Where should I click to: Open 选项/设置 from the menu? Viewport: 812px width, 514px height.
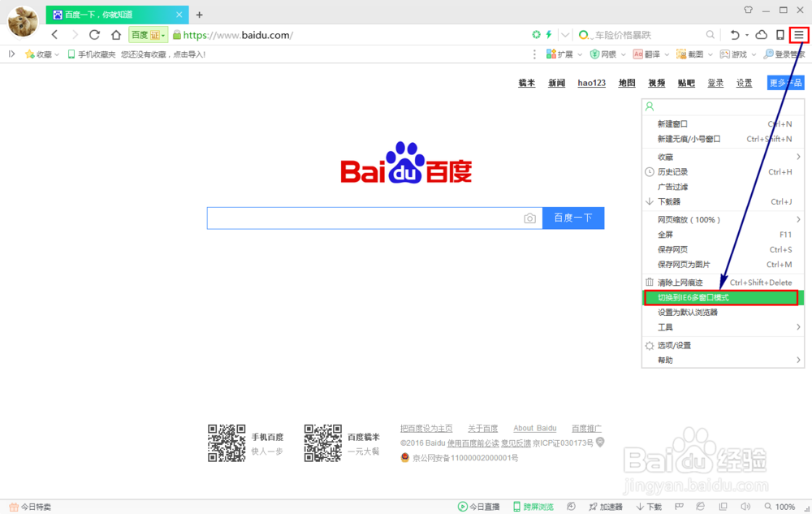(x=723, y=345)
